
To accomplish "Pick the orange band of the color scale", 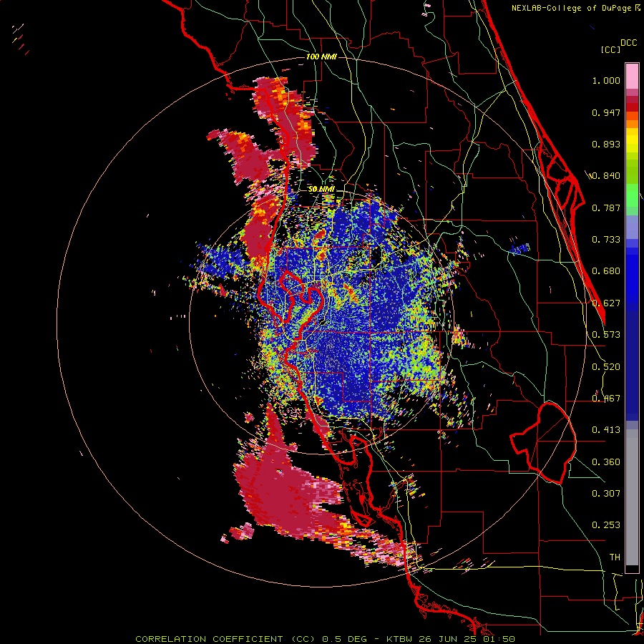I will pos(632,120).
